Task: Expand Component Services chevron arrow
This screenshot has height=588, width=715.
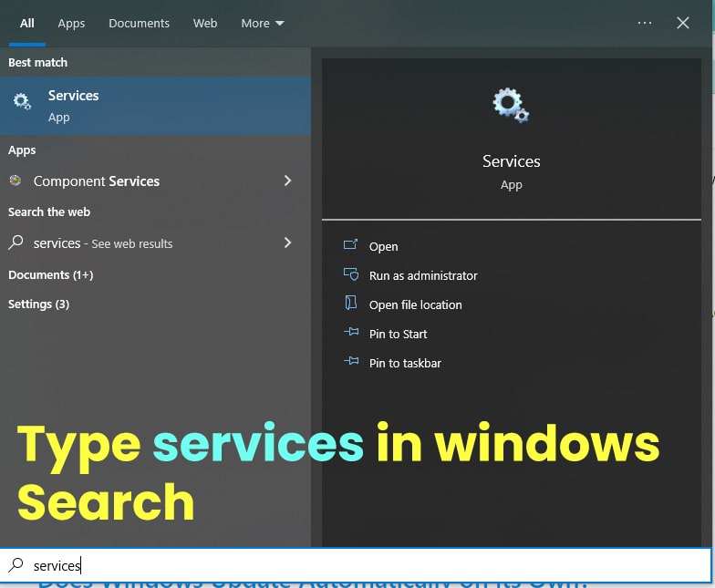Action: click(x=287, y=181)
